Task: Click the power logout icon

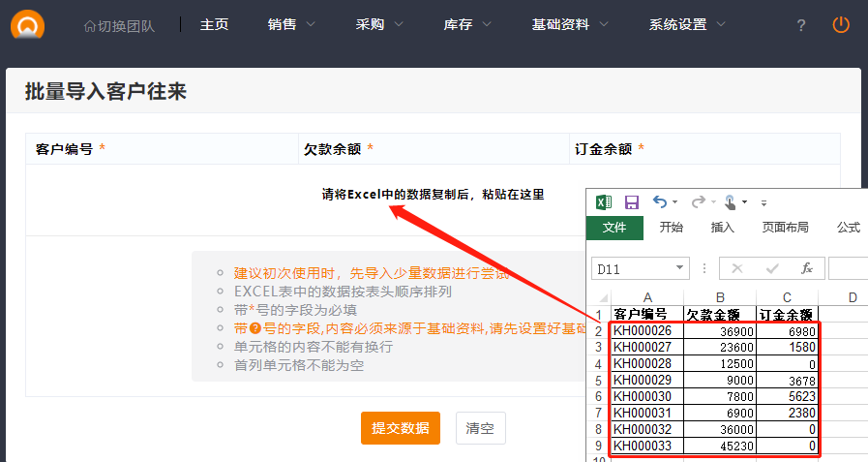Action: 841,24
